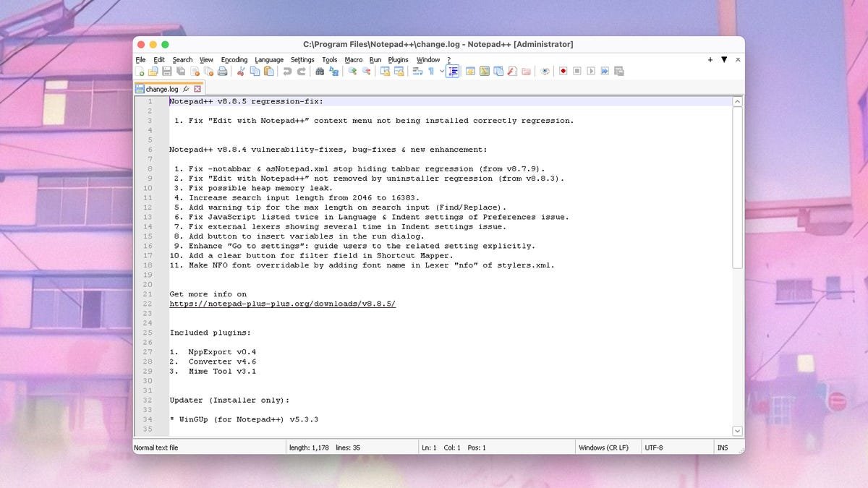
Task: Open the symbol display dropdown chevron
Action: click(x=443, y=71)
